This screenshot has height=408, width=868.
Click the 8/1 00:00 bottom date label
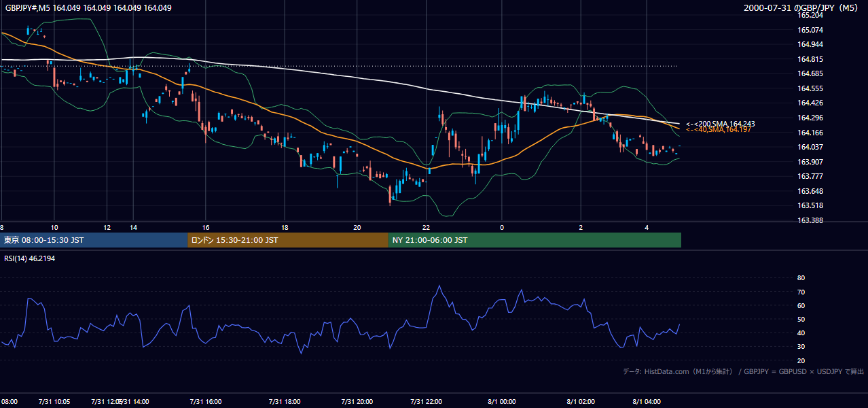[502, 402]
